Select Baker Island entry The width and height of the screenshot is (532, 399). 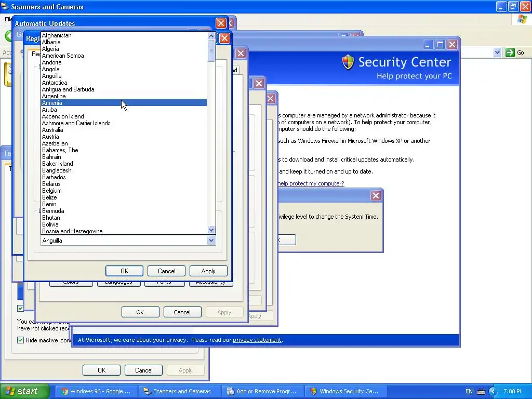124,164
